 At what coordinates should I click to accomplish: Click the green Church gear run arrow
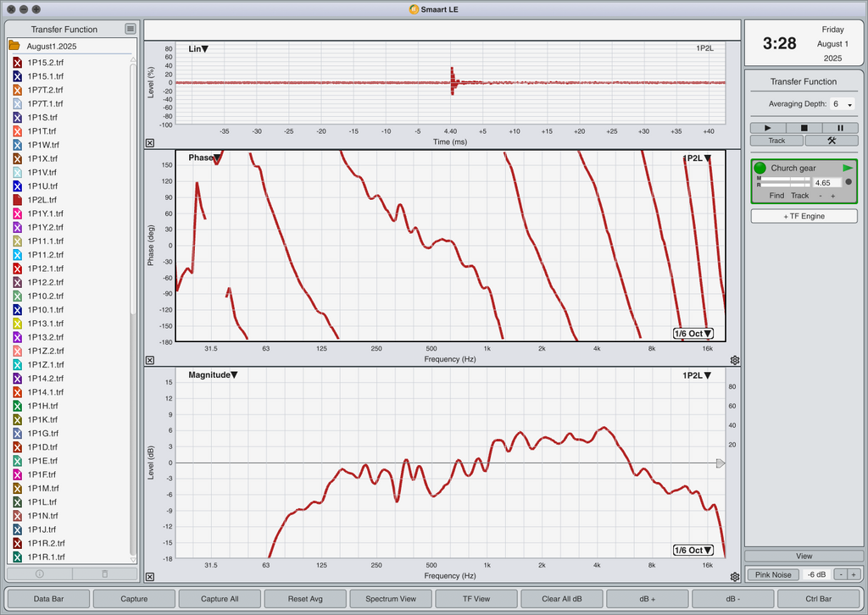pos(848,168)
